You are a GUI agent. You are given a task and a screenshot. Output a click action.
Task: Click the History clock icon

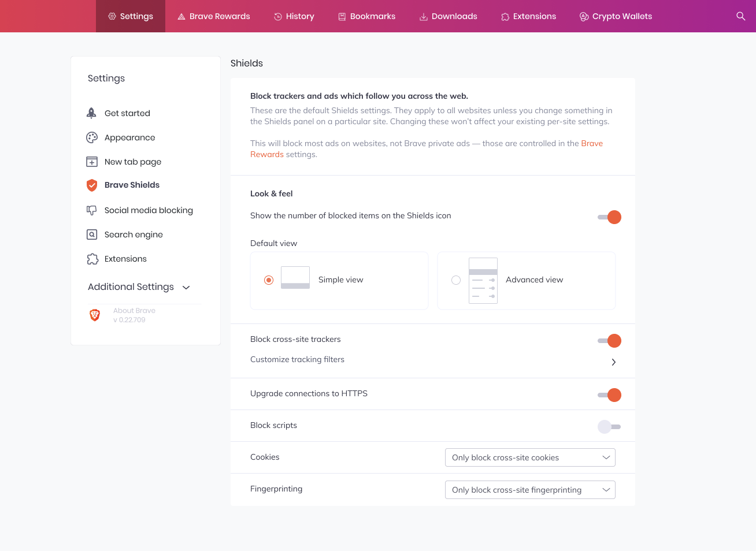tap(278, 17)
